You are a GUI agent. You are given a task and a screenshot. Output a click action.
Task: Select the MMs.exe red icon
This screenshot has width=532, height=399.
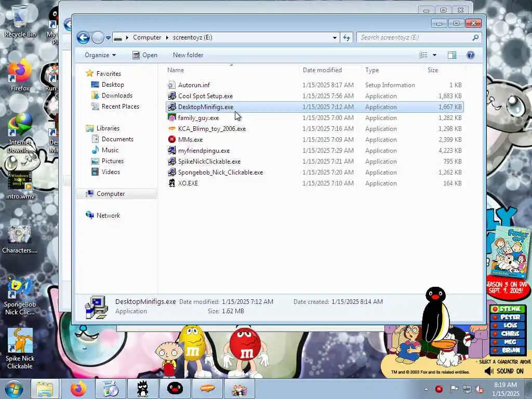pyautogui.click(x=171, y=139)
